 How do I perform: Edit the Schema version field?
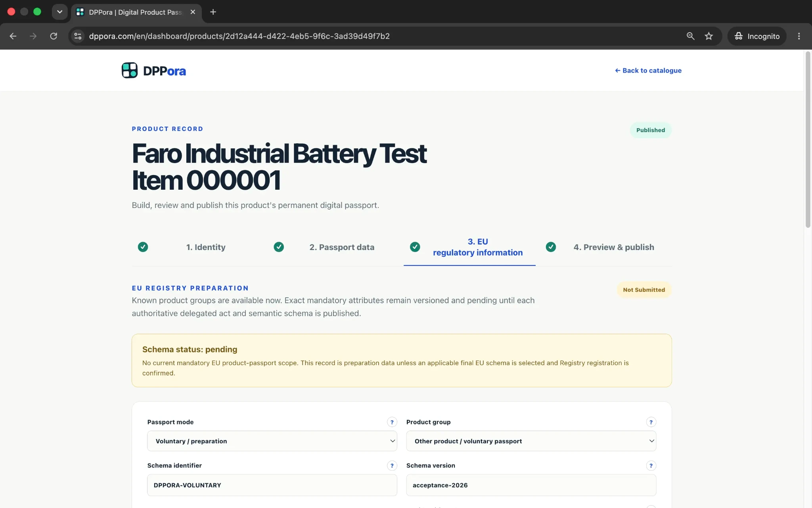pyautogui.click(x=531, y=485)
